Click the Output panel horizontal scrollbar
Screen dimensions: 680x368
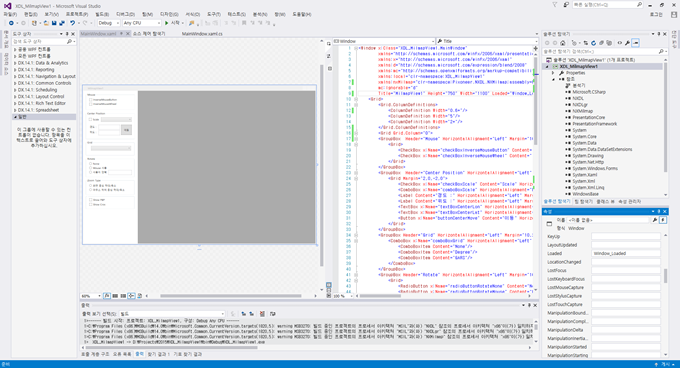(172, 348)
